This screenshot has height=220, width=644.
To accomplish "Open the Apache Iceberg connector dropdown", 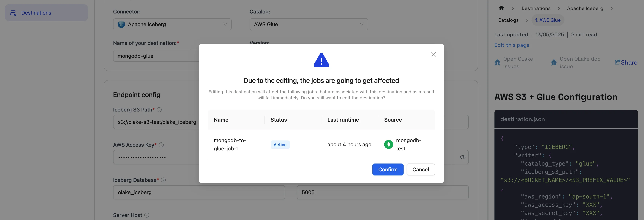I will pyautogui.click(x=172, y=24).
